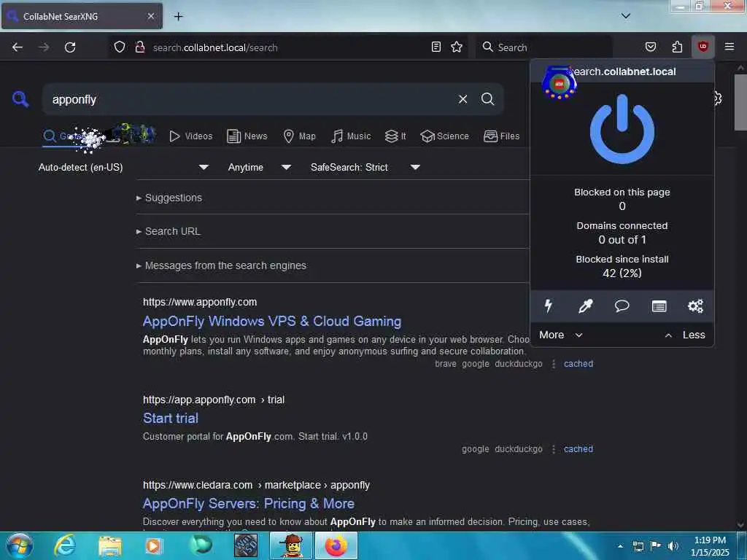
Task: Click the page vertical scrollbar thumb
Action: point(740,102)
